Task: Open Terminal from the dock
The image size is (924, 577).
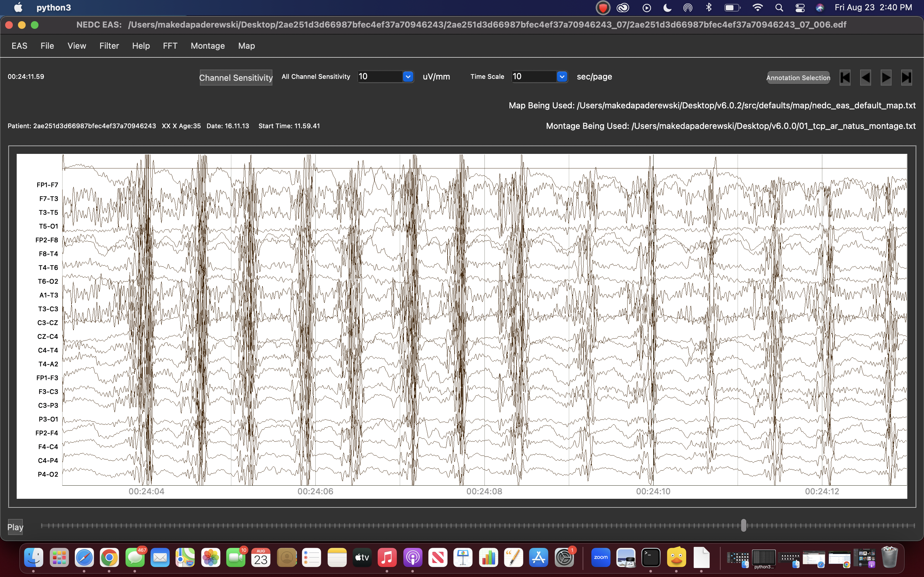Action: coord(651,558)
